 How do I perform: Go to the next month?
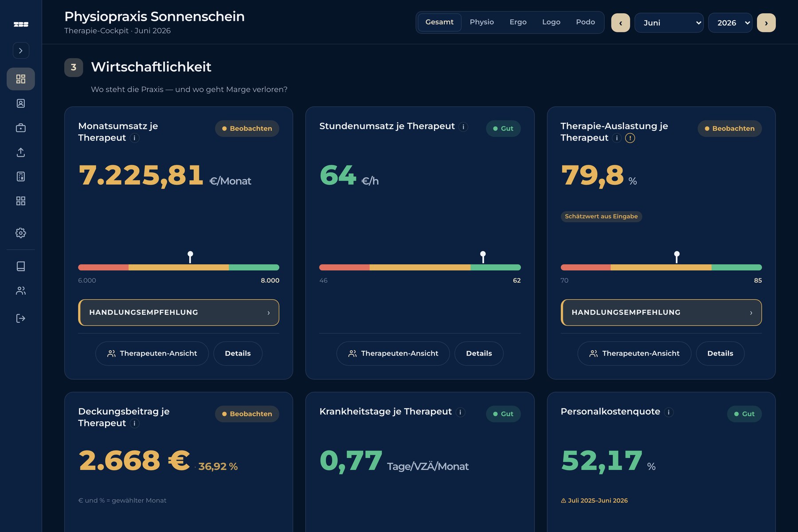(766, 23)
